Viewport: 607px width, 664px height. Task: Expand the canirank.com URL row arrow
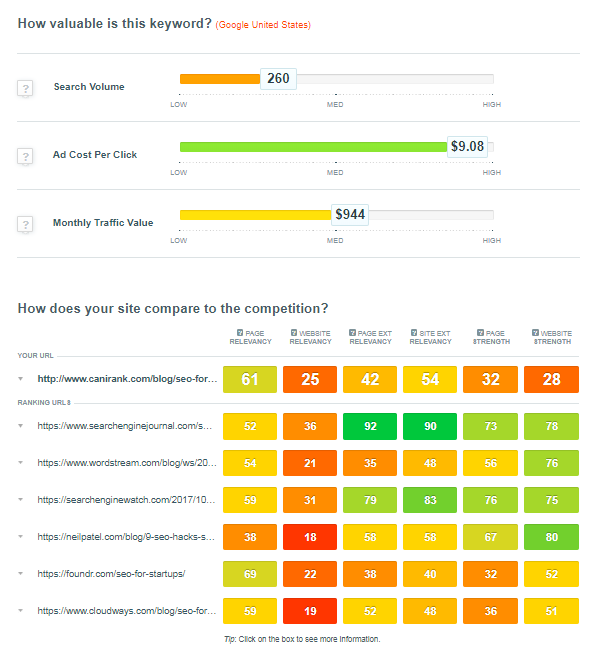pos(20,379)
